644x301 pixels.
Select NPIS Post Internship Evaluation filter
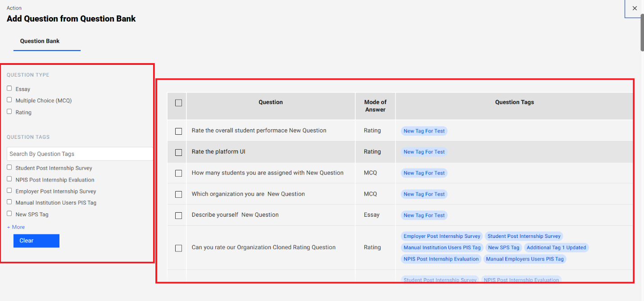pyautogui.click(x=9, y=179)
